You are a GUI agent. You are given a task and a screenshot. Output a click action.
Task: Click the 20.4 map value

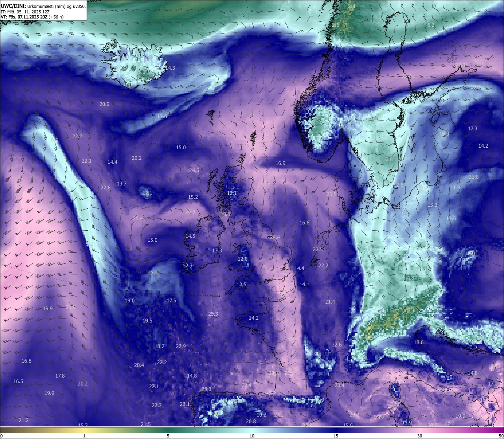pos(139,365)
